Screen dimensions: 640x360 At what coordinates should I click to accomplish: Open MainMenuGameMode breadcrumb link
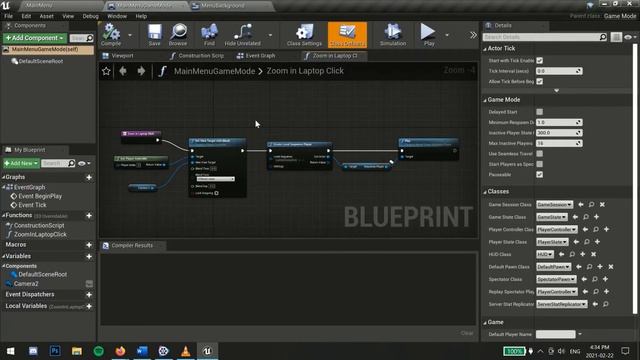(x=214, y=71)
